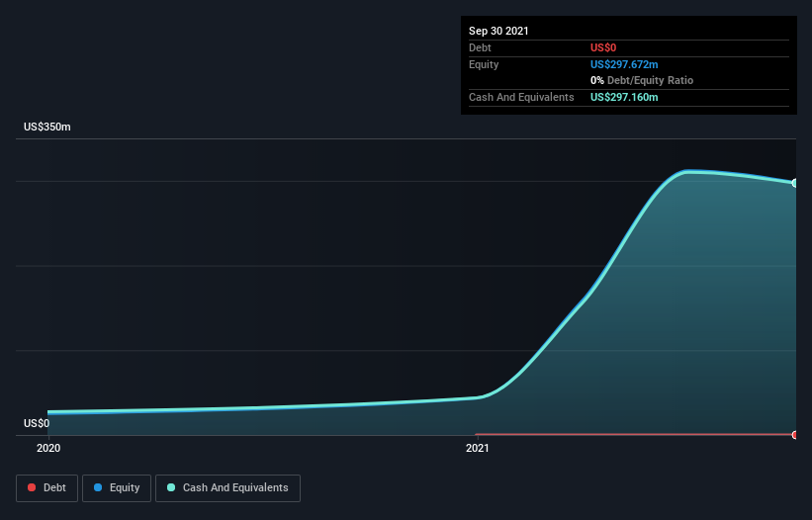Click the Equity row label in tooltip
Image resolution: width=812 pixels, height=520 pixels.
tap(484, 64)
